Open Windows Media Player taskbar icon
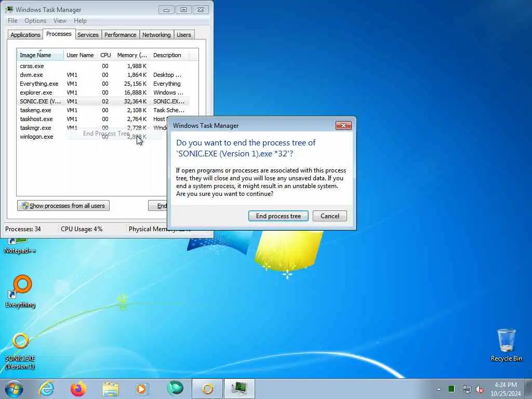This screenshot has height=399, width=532. pos(142,389)
